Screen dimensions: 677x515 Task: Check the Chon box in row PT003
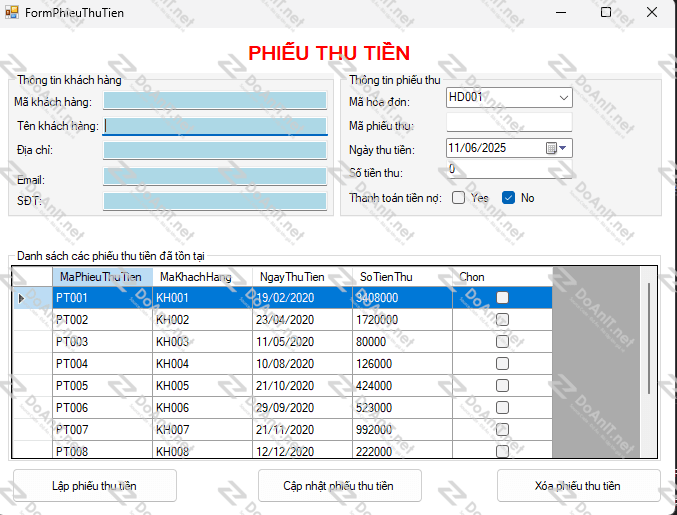pyautogui.click(x=502, y=341)
